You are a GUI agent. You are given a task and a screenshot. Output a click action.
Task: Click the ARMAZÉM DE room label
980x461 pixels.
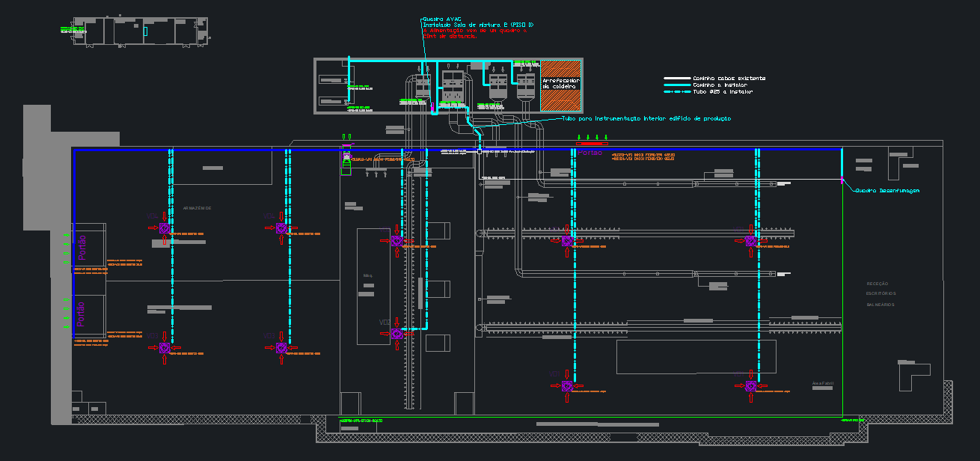198,207
